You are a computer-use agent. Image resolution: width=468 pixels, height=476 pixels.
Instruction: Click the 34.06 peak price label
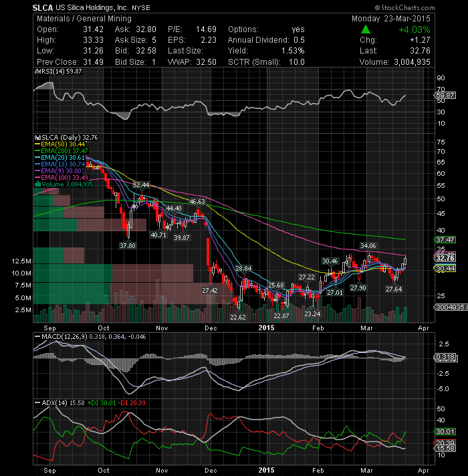[x=368, y=245]
